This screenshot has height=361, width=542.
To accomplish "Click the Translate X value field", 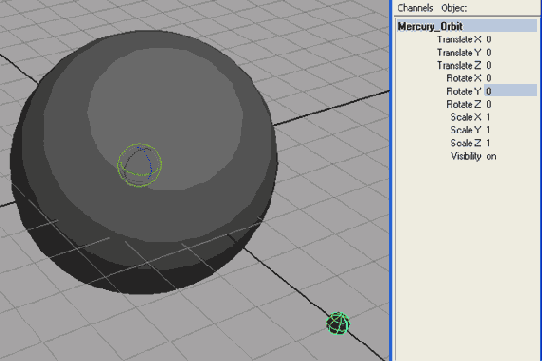I will 511,39.
